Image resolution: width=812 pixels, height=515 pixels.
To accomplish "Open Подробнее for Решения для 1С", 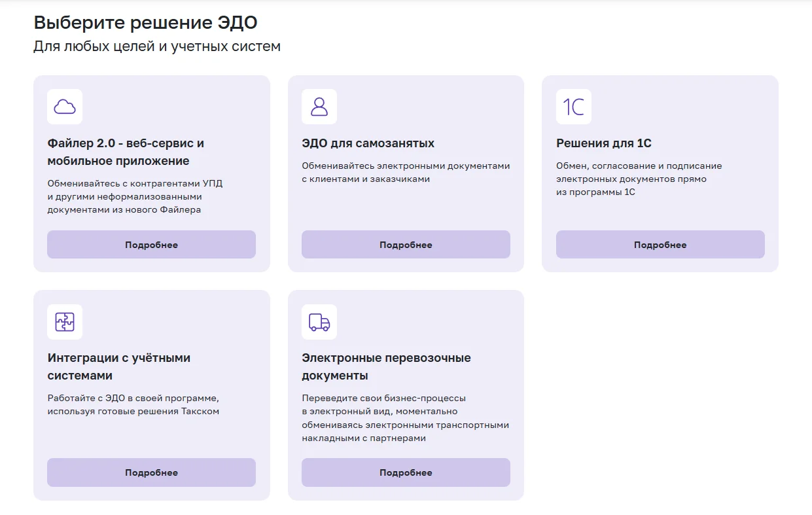I will (x=660, y=245).
